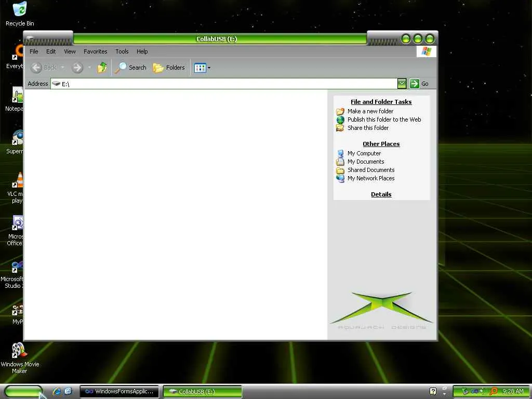Open the Help menu
Viewport: 532px width, 399px height.
142,51
